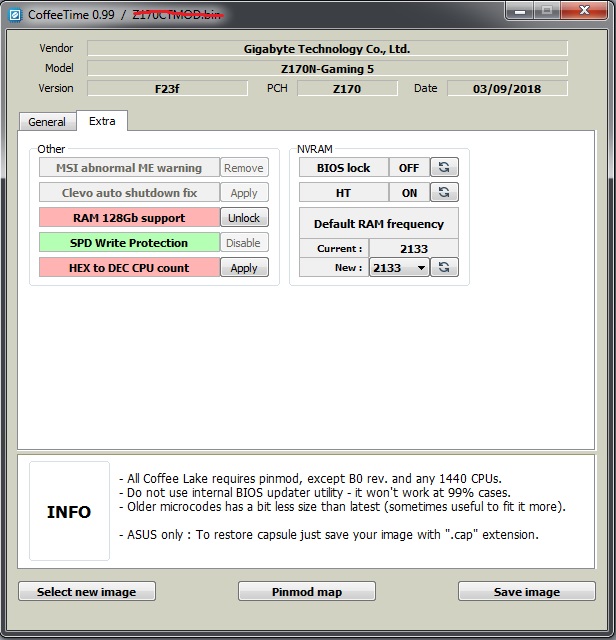
Task: Click the SPD Write Protection label
Action: pos(129,243)
